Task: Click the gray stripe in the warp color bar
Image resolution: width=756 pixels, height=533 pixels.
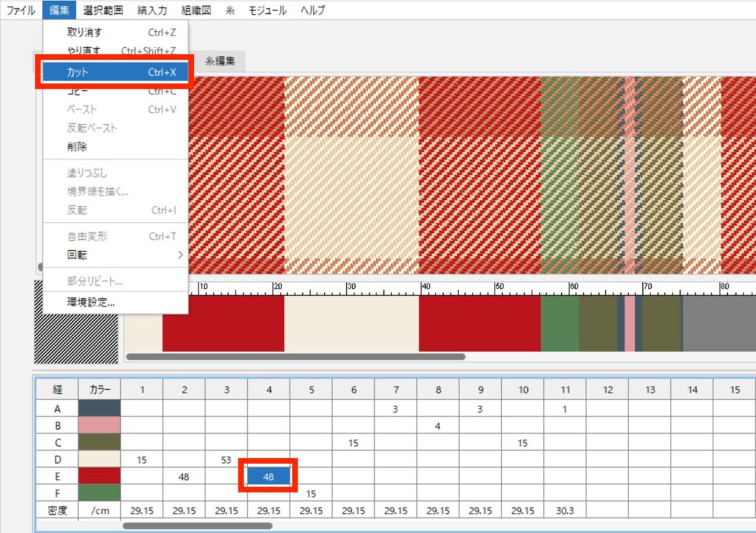Action: (x=719, y=323)
